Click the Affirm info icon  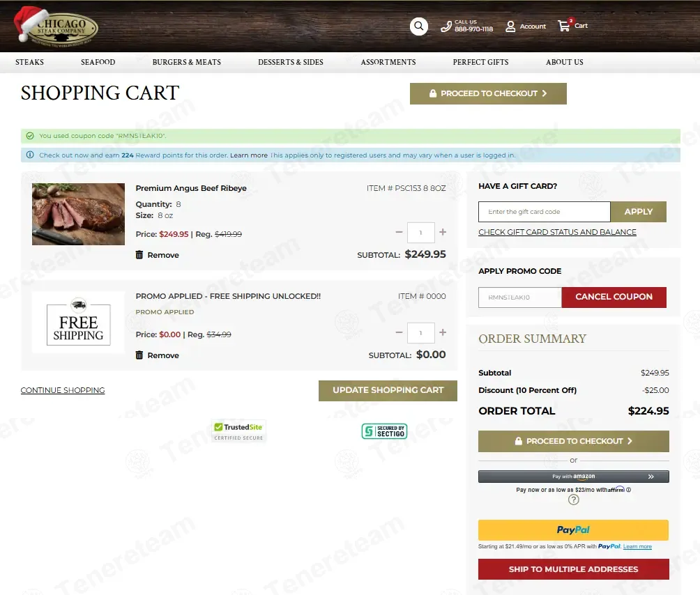tap(629, 490)
